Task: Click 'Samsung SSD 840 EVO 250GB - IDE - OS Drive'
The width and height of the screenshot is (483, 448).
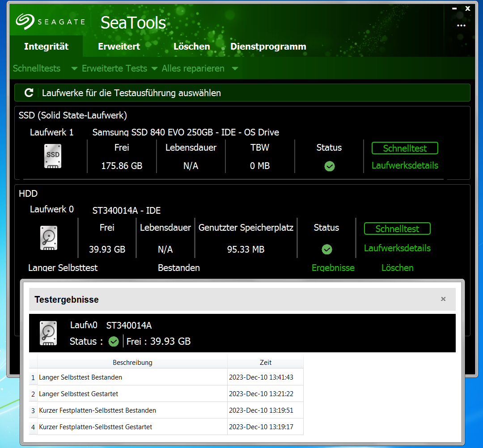Action: (x=186, y=132)
